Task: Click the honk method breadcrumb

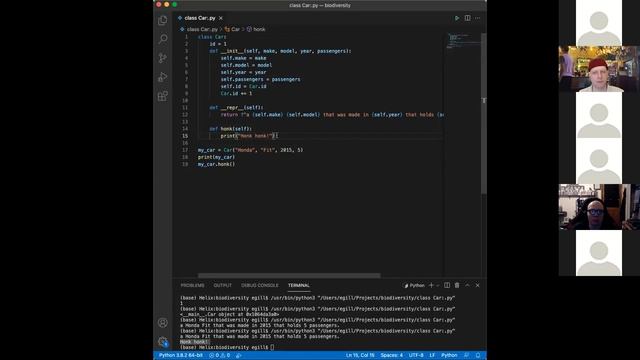Action: pyautogui.click(x=256, y=29)
